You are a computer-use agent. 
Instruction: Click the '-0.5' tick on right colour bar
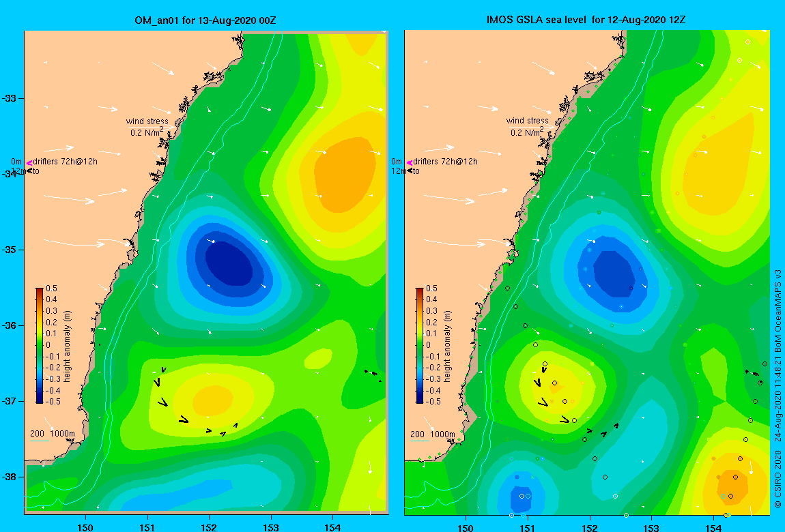pyautogui.click(x=433, y=402)
